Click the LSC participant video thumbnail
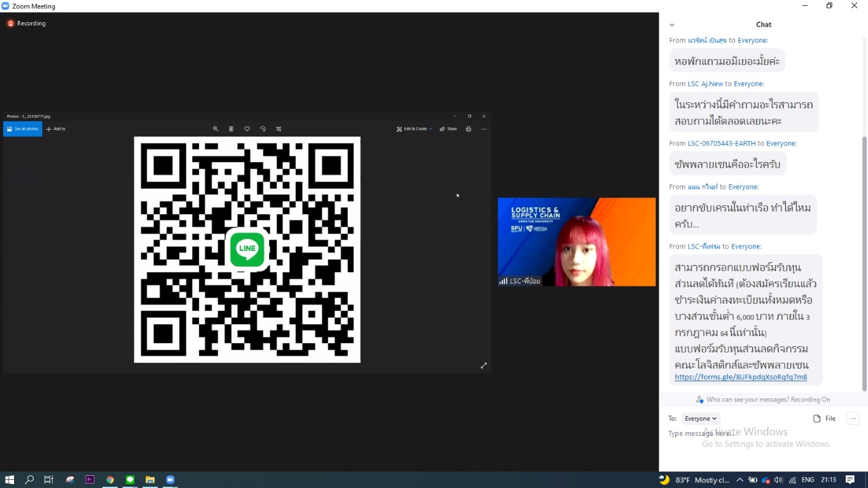The width and height of the screenshot is (868, 488). [x=577, y=242]
